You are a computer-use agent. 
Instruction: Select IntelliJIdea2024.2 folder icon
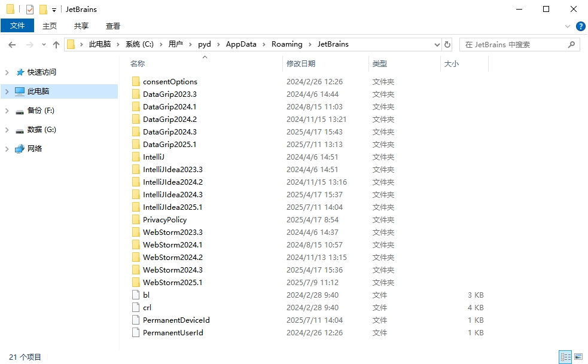pos(136,182)
